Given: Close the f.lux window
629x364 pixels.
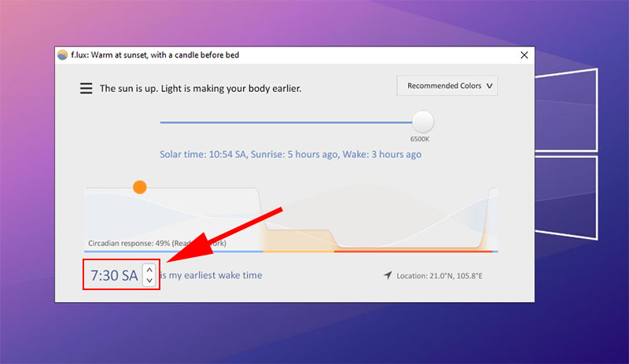Looking at the screenshot, I should tap(524, 55).
